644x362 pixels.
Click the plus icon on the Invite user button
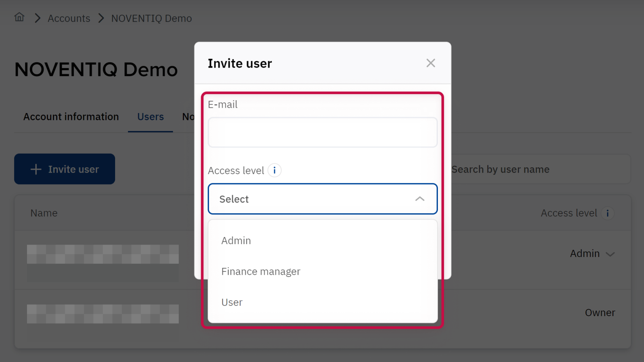36,169
